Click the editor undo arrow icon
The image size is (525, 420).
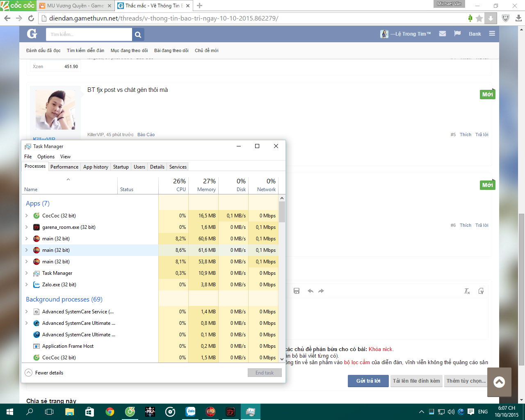(310, 291)
